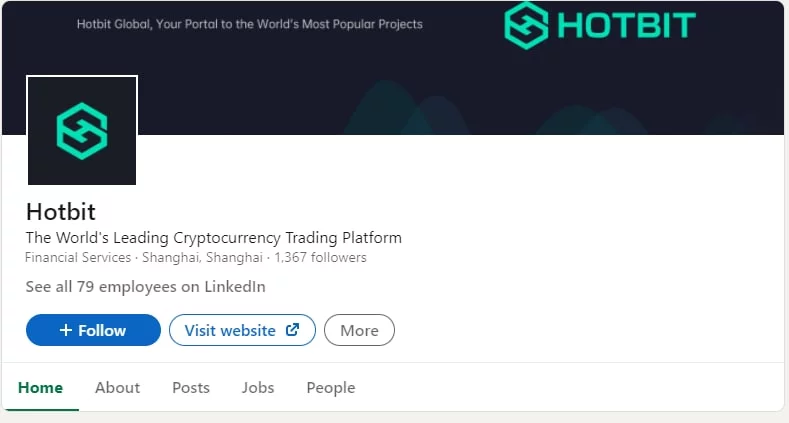
Task: Click the World's Leading Cryptocurrency Trading Platform tagline
Action: pos(213,238)
